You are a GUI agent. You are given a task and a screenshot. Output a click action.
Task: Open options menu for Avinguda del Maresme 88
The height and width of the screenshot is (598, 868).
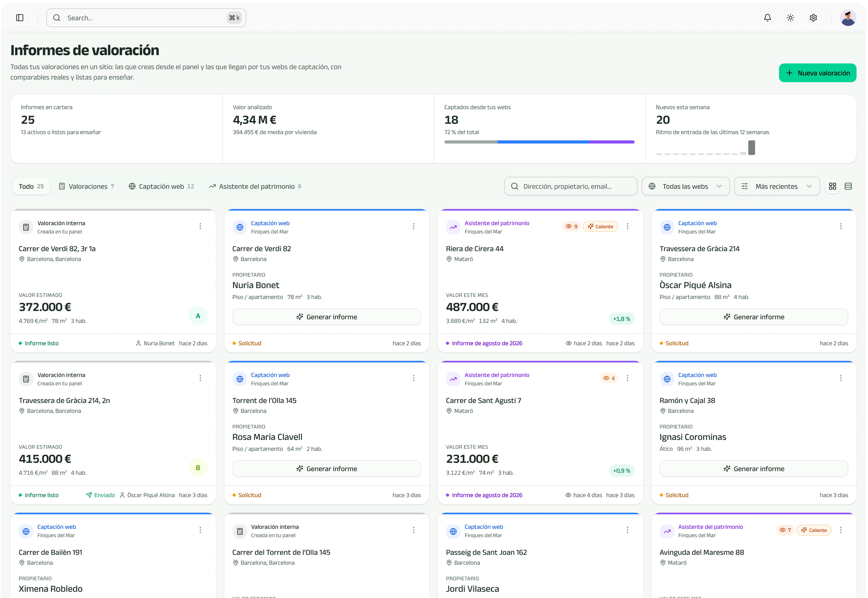[x=841, y=530]
